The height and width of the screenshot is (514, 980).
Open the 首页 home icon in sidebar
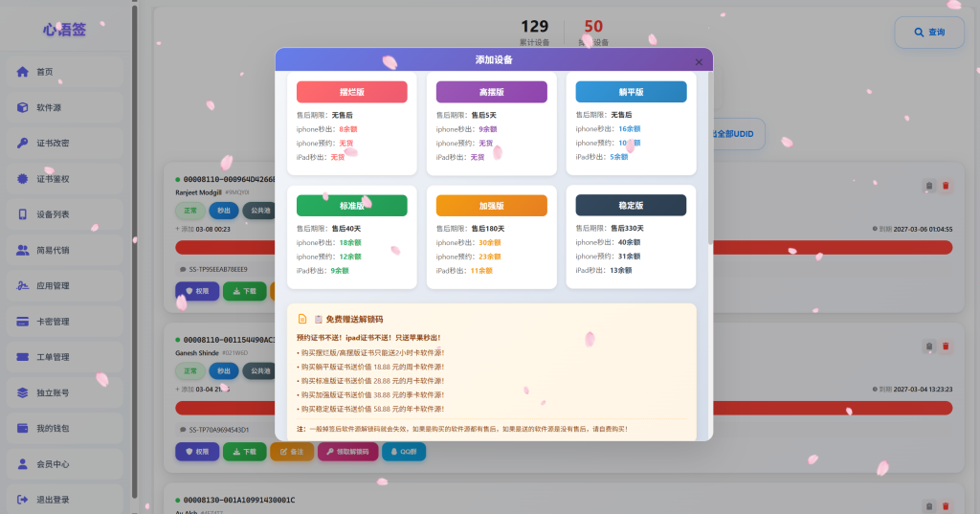coord(23,72)
